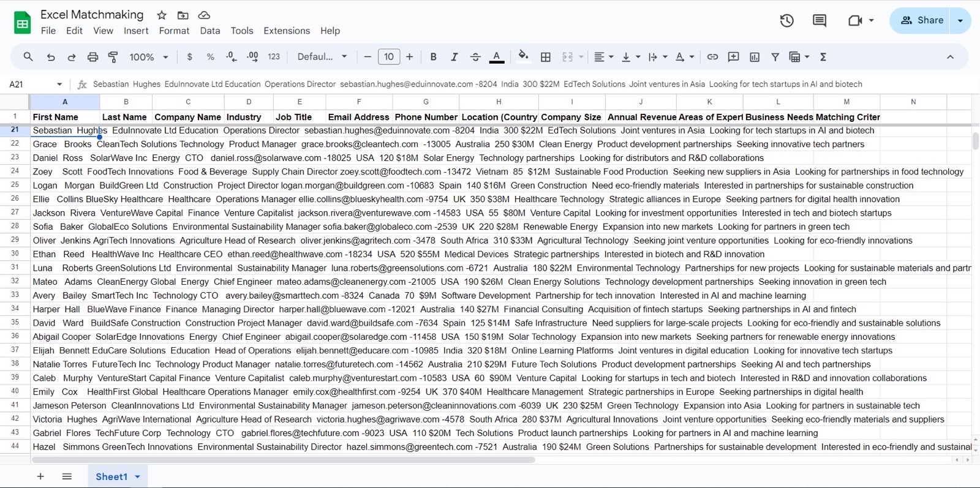Click the formula bar content
The image size is (980, 488).
[477, 84]
